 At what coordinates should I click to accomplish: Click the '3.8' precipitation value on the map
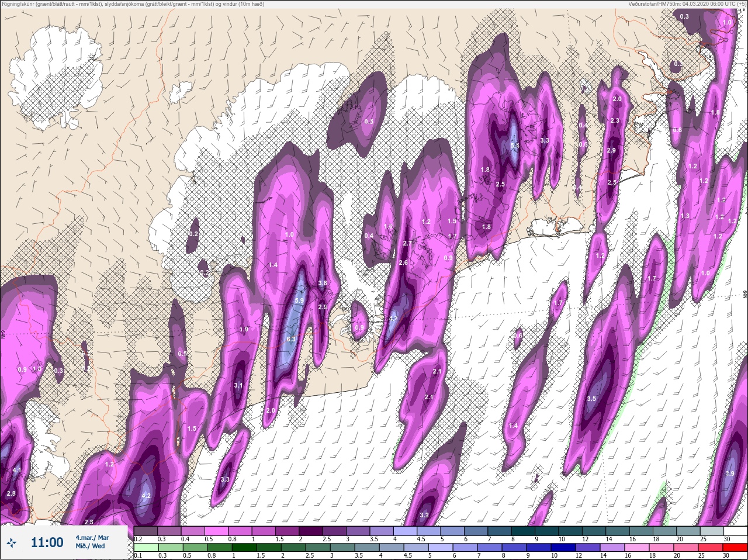coord(323,284)
